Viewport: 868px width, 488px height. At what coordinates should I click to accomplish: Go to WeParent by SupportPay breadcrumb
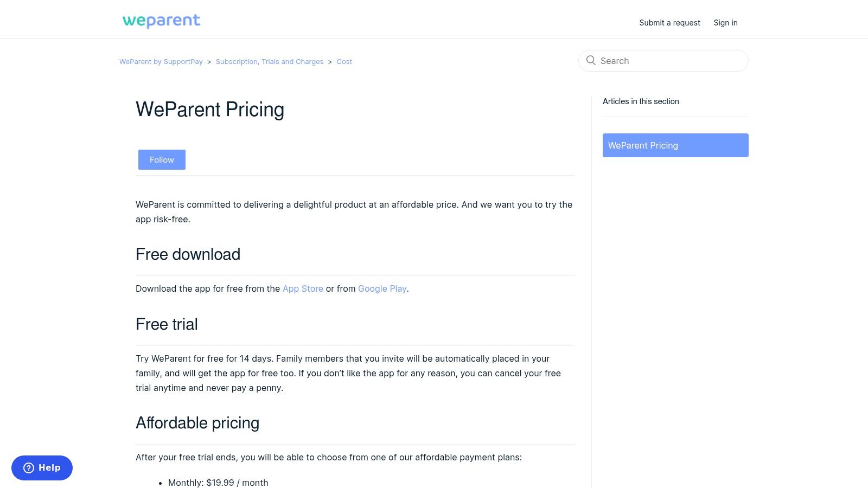coord(161,62)
